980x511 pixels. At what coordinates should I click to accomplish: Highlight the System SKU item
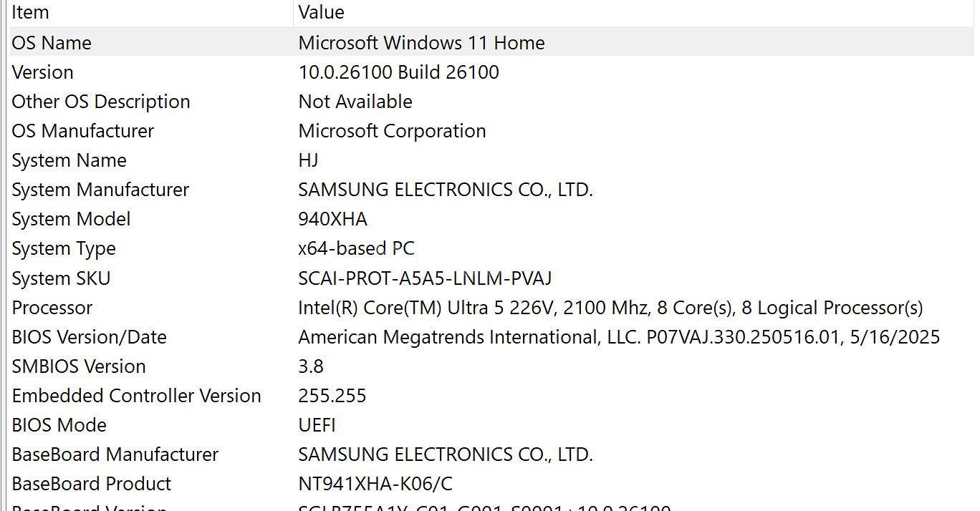coord(62,278)
